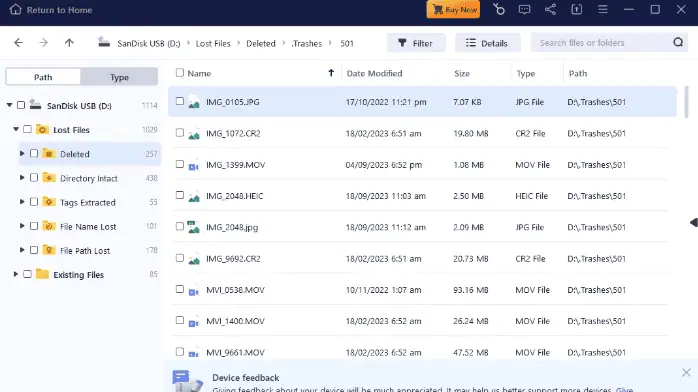Select the MVI_9661.MOV file name

pos(235,352)
